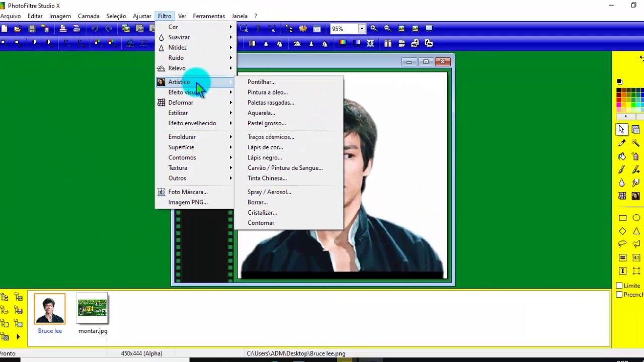Screen dimensions: 644x362
Task: Apply the Contornar filter
Action: [x=289, y=223]
